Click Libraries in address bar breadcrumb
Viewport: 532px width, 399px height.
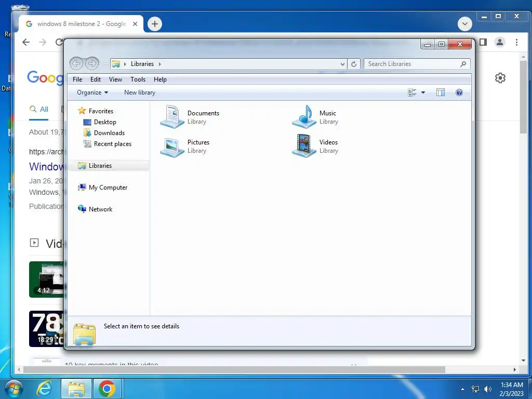coord(142,64)
